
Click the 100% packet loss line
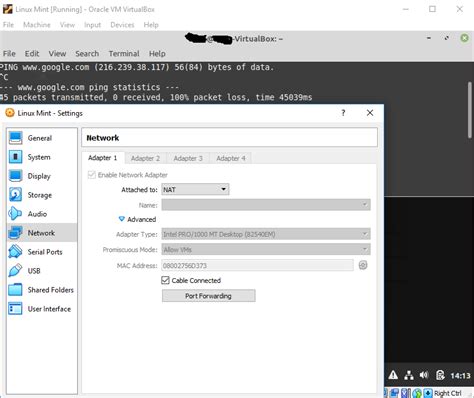click(x=156, y=97)
